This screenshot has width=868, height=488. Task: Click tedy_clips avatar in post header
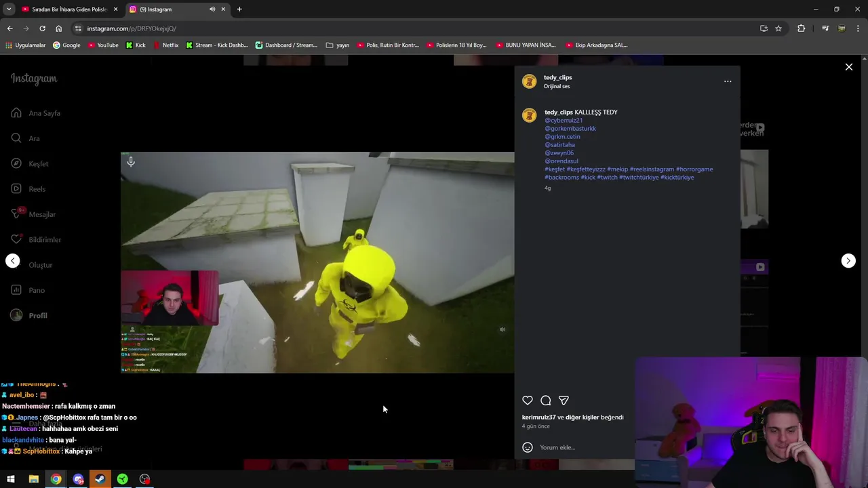tap(530, 81)
